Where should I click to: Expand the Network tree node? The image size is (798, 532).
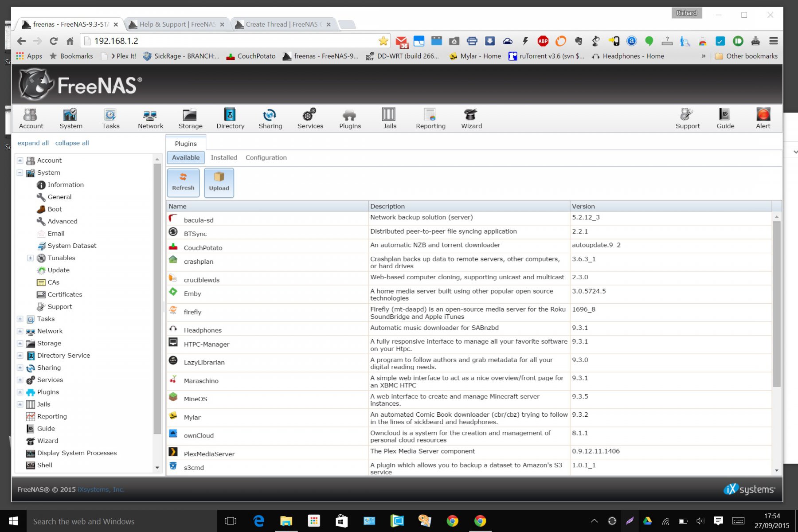point(20,331)
